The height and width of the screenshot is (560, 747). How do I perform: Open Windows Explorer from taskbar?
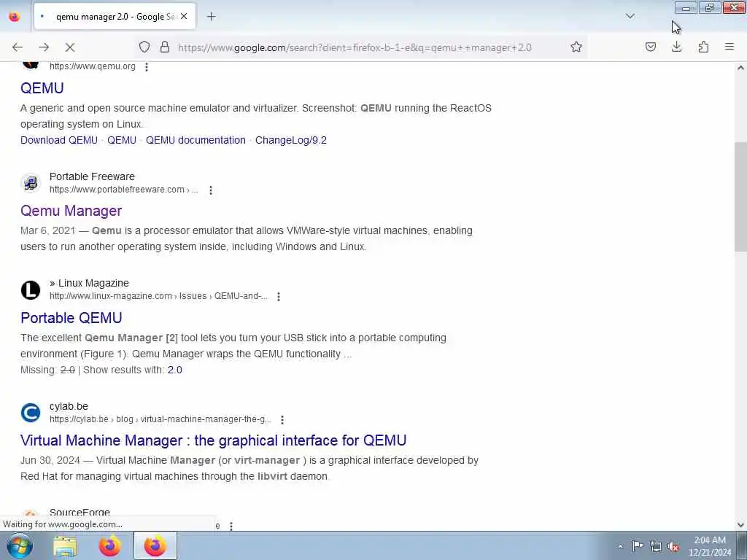65,545
